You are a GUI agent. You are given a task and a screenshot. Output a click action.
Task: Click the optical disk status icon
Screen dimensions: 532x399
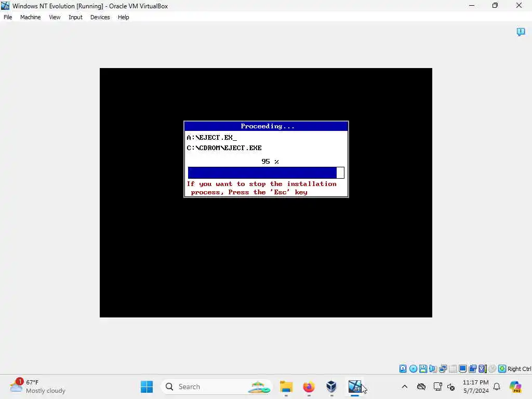(413, 369)
